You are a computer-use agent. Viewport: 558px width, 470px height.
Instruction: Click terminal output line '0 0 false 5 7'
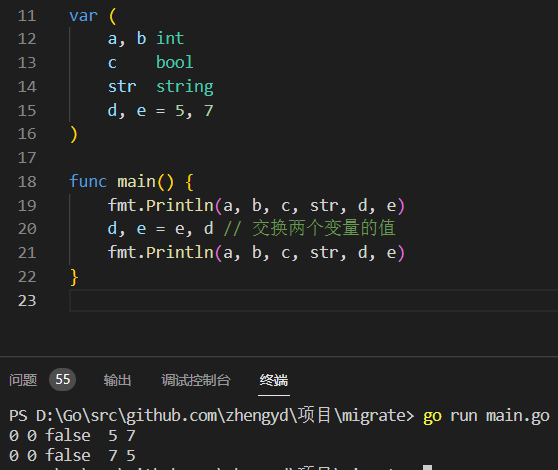point(72,435)
